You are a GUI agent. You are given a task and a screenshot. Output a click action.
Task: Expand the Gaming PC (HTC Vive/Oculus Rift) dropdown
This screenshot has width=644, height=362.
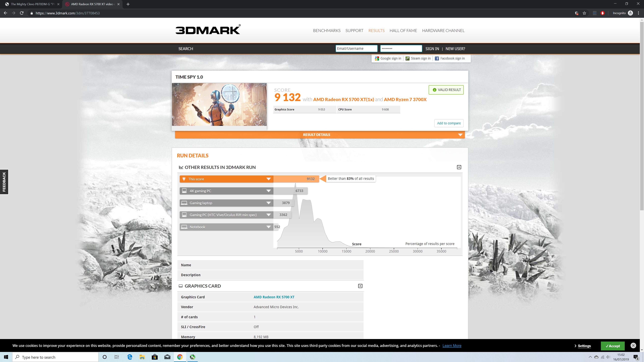[x=269, y=215]
